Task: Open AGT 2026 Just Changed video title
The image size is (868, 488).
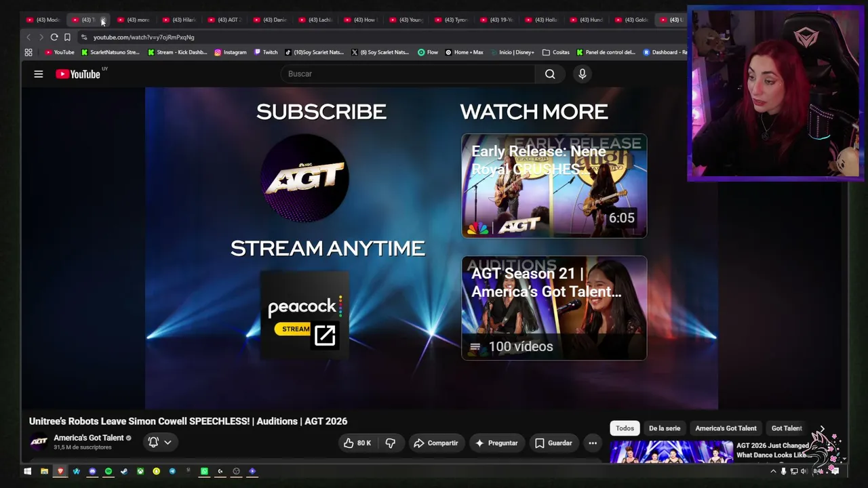Action: (x=773, y=450)
